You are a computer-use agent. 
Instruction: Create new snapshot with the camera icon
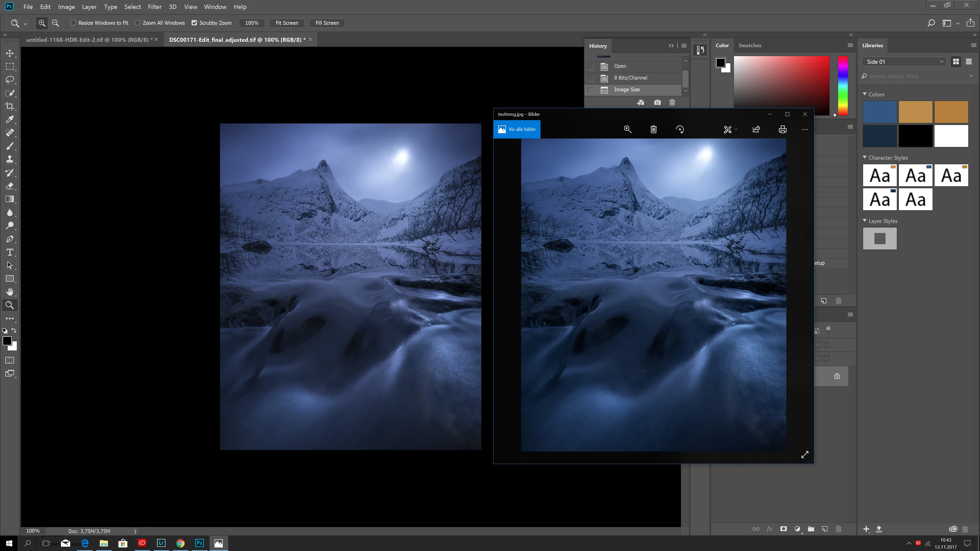[x=657, y=103]
